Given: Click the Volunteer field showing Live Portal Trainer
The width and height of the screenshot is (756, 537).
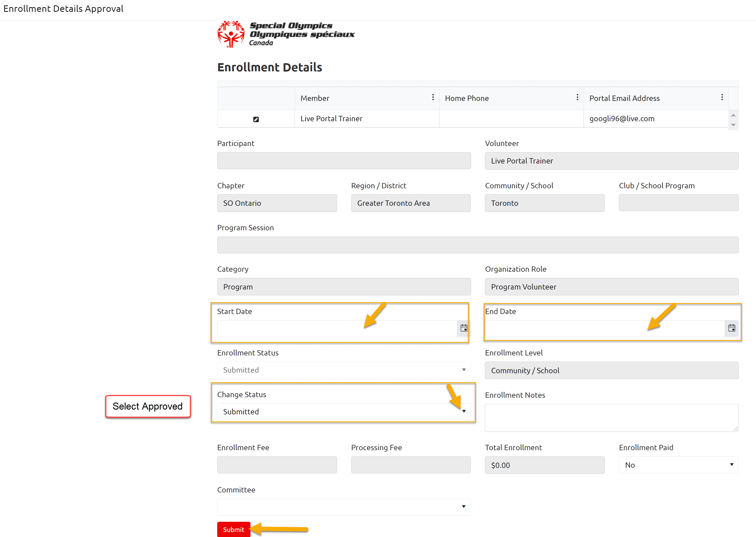Looking at the screenshot, I should (x=611, y=161).
